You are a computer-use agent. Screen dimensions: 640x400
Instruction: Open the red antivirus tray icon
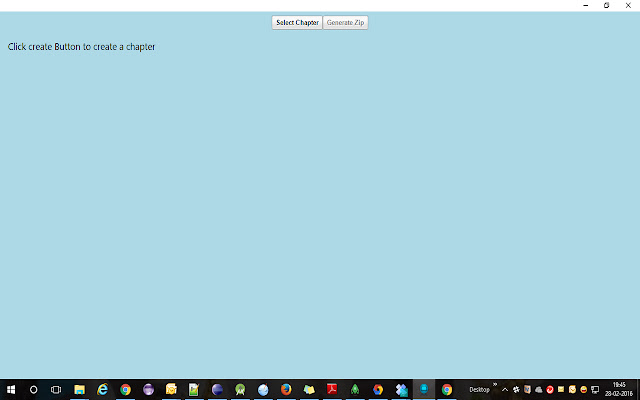pyautogui.click(x=550, y=389)
